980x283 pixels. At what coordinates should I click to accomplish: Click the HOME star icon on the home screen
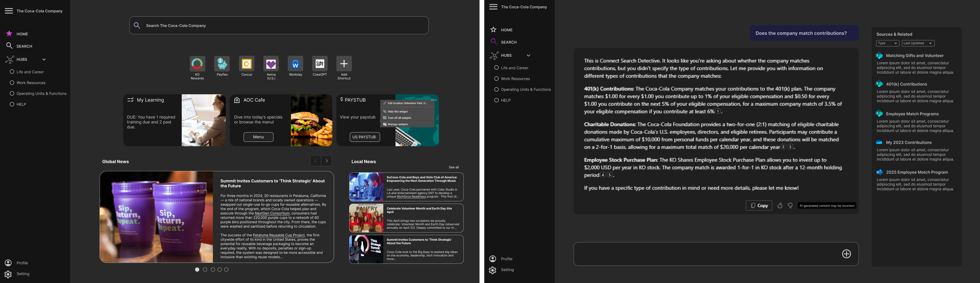pos(9,34)
